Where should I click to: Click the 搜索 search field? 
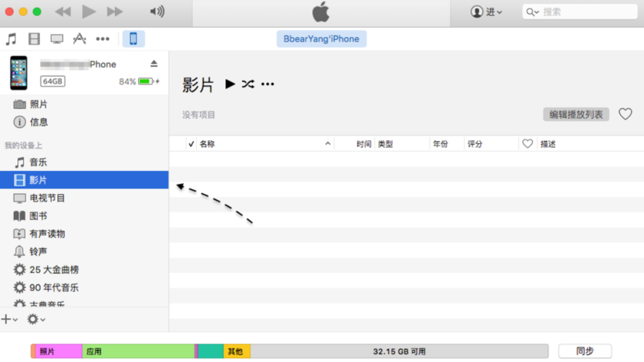(586, 12)
